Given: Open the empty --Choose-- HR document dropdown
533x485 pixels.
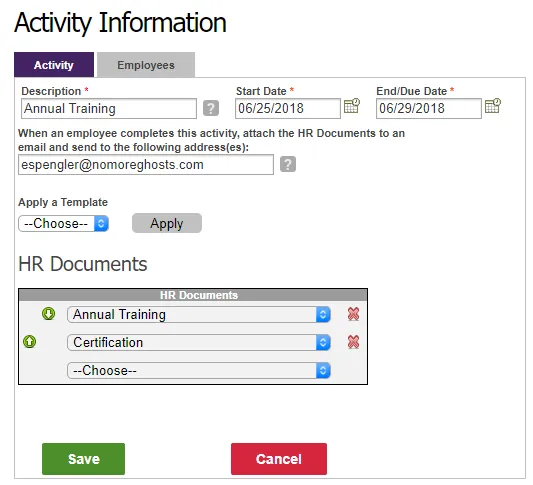Looking at the screenshot, I should click(x=199, y=370).
